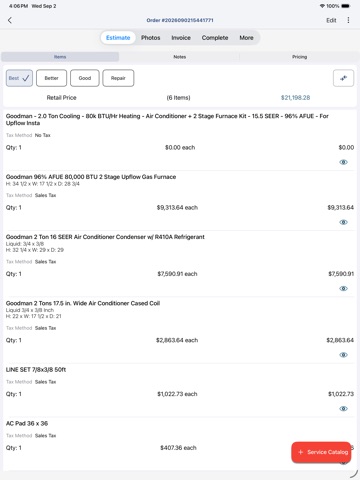360x480 pixels.
Task: Select the Best option with checkmark
Action: point(19,78)
